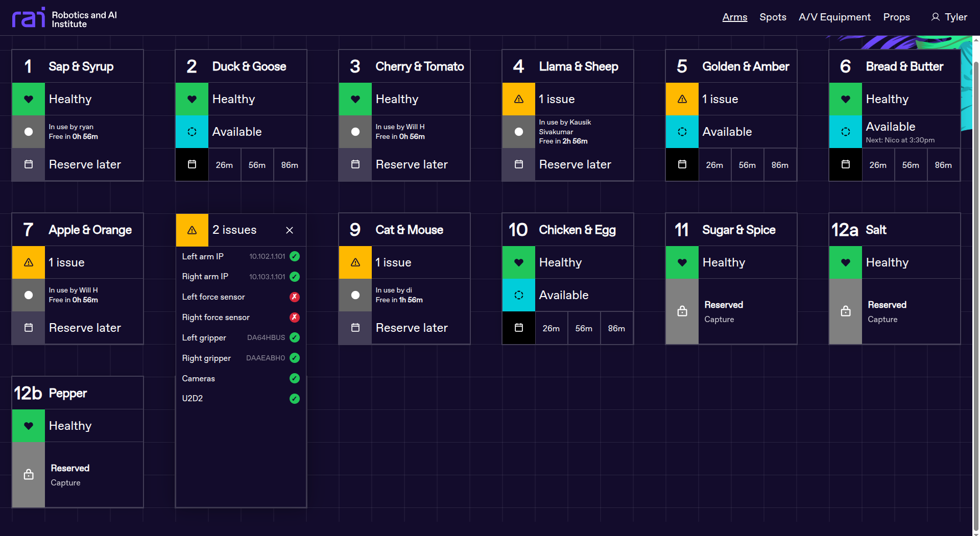Click warning icon in 2 issues panel header
The height and width of the screenshot is (536, 980).
click(192, 230)
